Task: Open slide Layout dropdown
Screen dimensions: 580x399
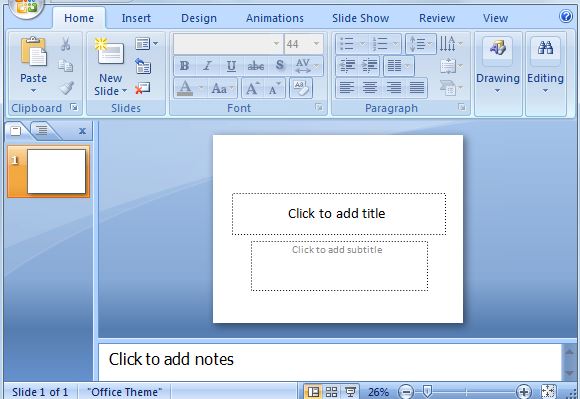Action: point(146,44)
